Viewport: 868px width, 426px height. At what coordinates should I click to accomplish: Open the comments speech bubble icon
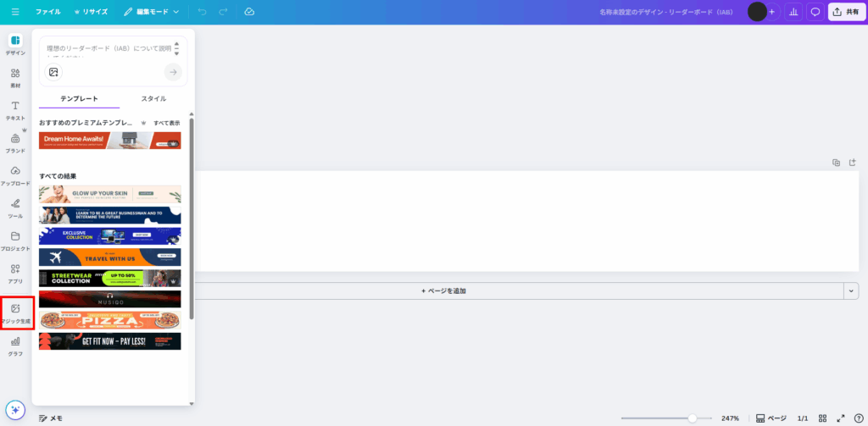coord(815,12)
